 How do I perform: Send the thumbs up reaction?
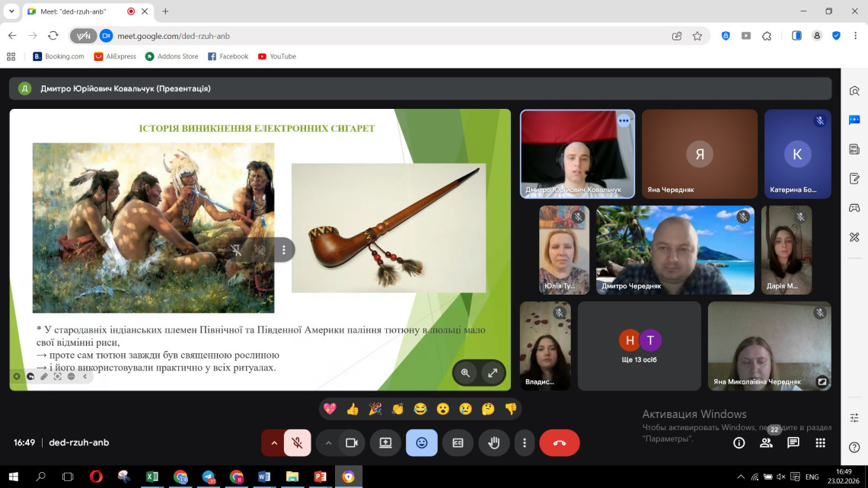(x=352, y=409)
